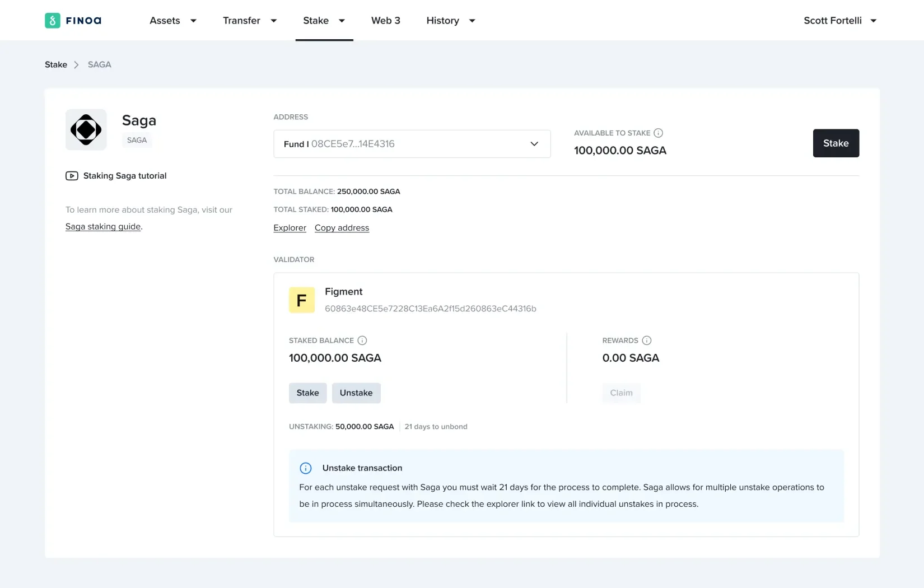924x588 pixels.
Task: Click the validator address 60863e48CE5e...
Action: point(431,309)
